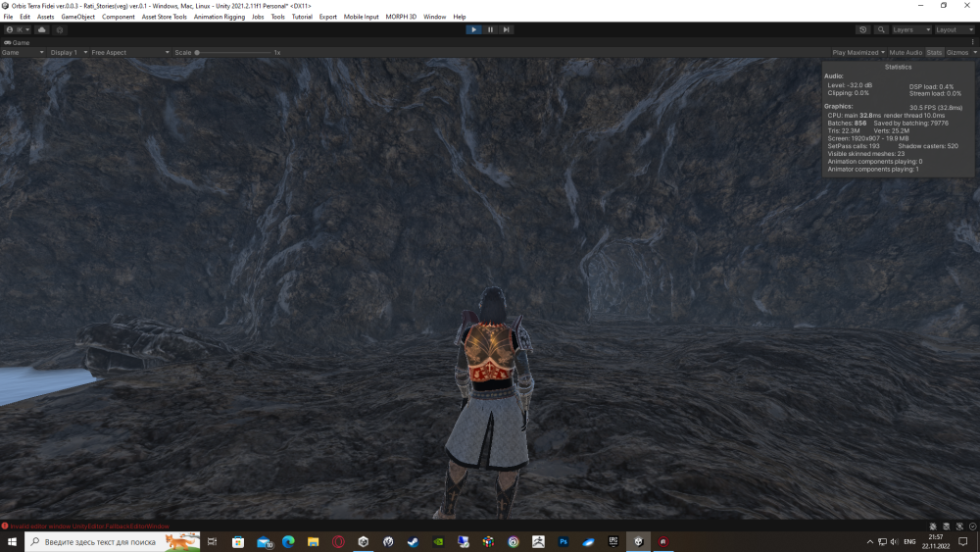980x552 pixels.
Task: Toggle the Stats overlay button
Action: tap(934, 52)
